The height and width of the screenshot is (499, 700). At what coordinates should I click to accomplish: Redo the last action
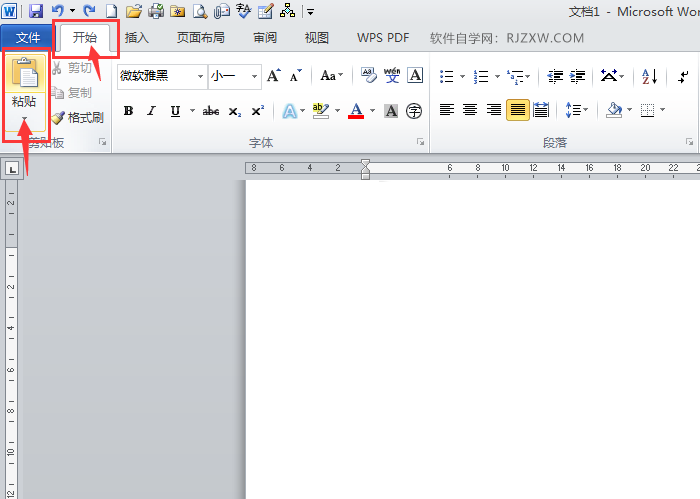tap(89, 11)
